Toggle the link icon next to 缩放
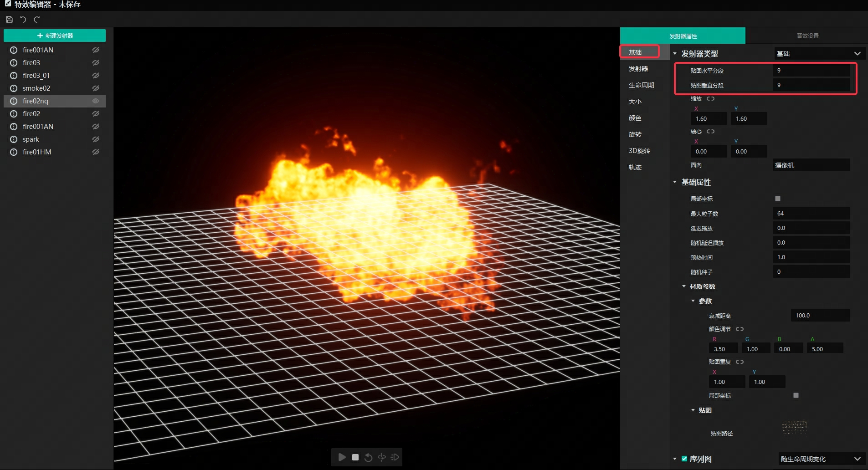Viewport: 868px width, 470px height. click(x=710, y=98)
